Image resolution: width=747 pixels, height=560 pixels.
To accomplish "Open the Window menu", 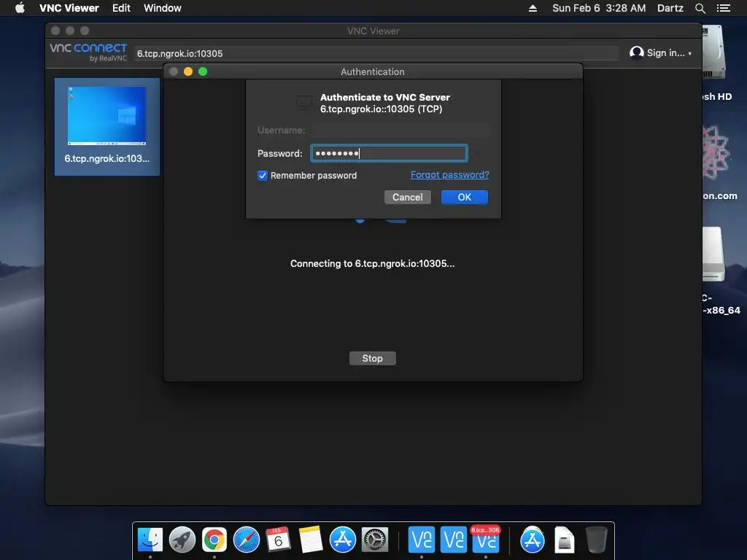I will coord(163,8).
